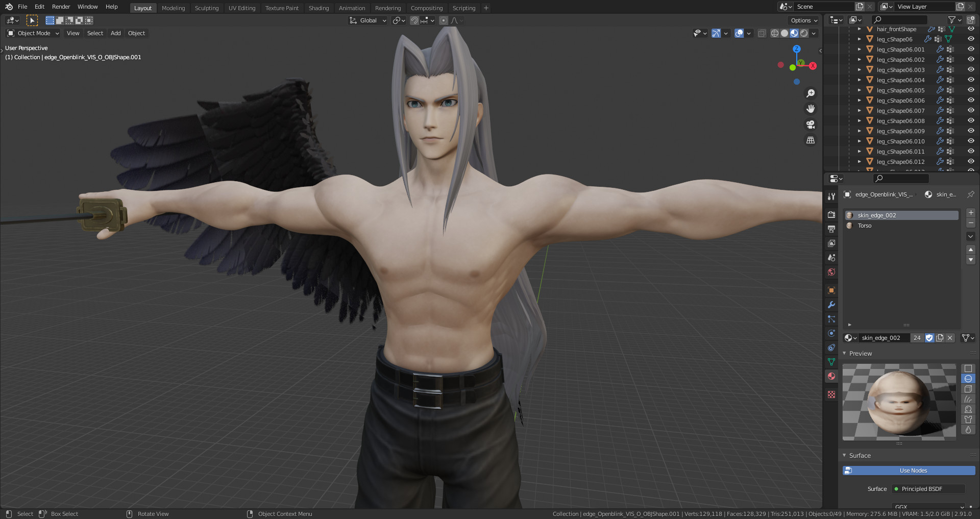The image size is (980, 519).
Task: Click the X axis on navigation gizmo
Action: point(813,66)
